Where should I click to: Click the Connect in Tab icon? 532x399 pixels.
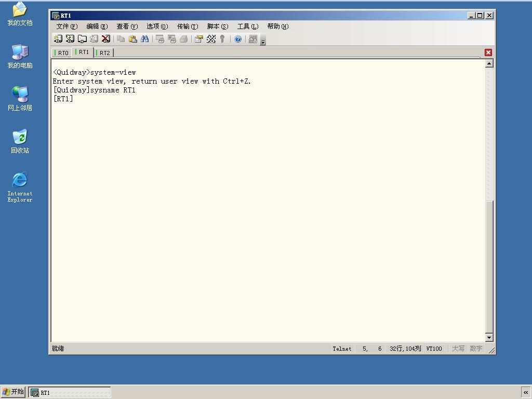pyautogui.click(x=82, y=39)
